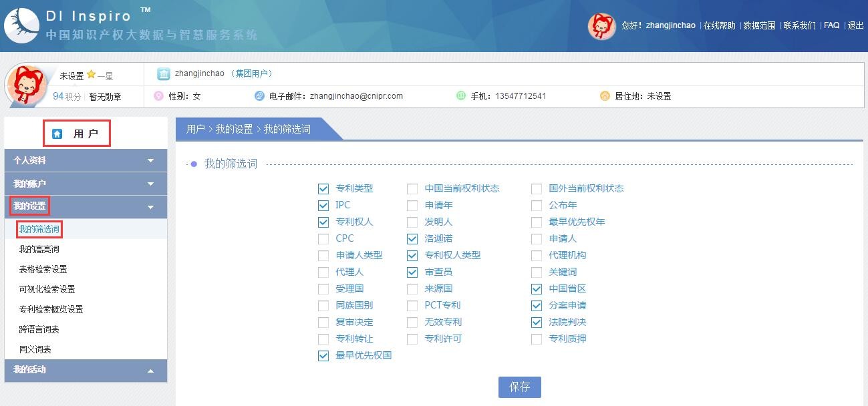Uncheck the 专利类型 checkbox

point(323,189)
